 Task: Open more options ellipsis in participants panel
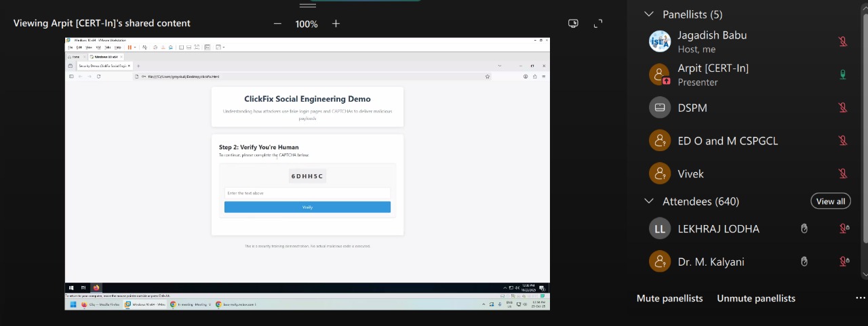pyautogui.click(x=860, y=298)
